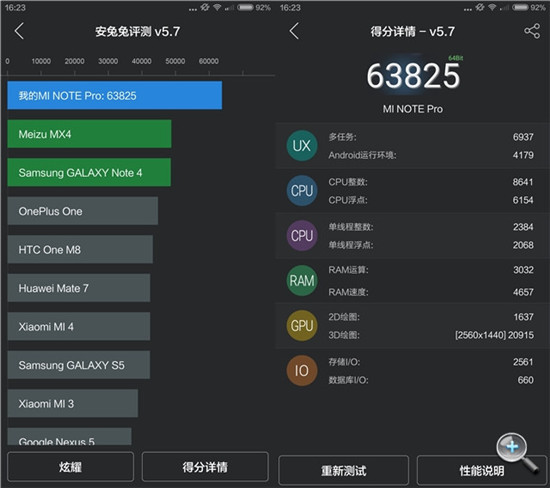Click the 3D绘图 [2560x1440] 20915 value
Viewport: 550px width, 488px height.
coord(494,335)
